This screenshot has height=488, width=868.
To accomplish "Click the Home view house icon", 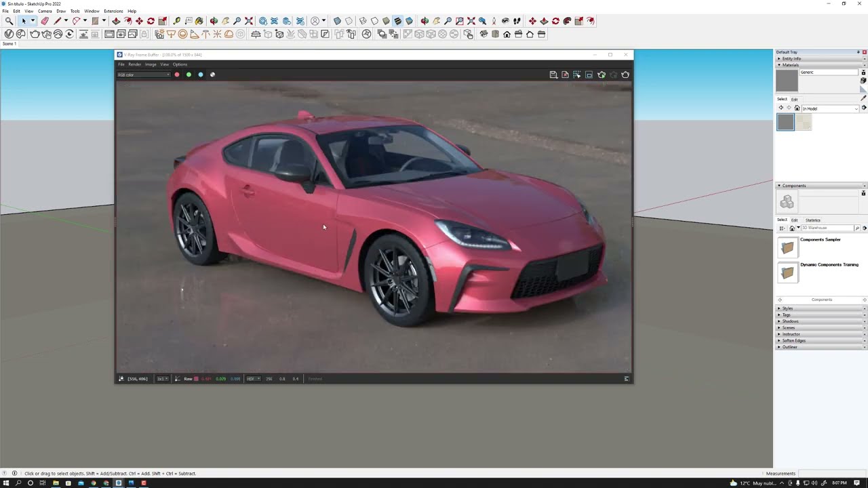I will tap(507, 34).
